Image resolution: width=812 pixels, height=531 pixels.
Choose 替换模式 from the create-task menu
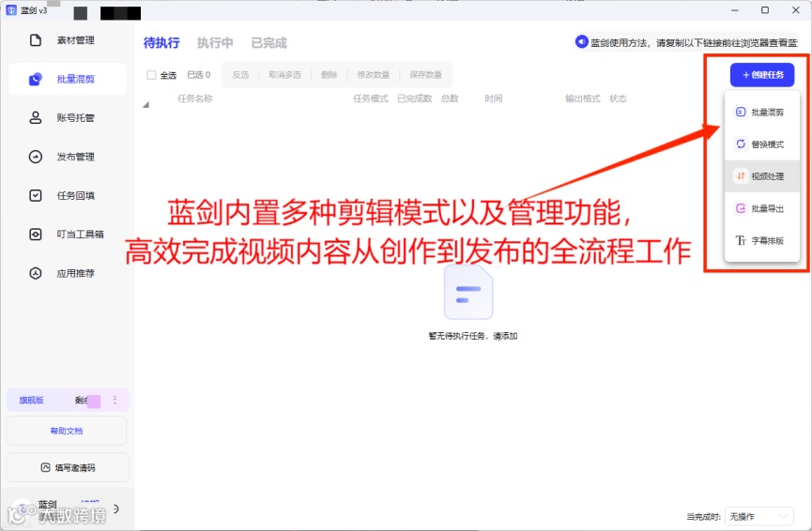pos(761,144)
